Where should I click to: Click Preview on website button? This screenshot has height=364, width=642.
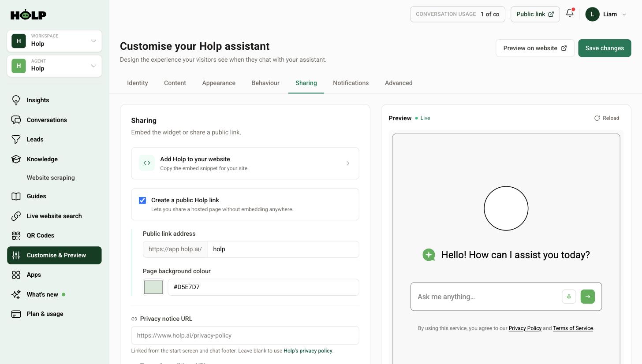click(535, 48)
